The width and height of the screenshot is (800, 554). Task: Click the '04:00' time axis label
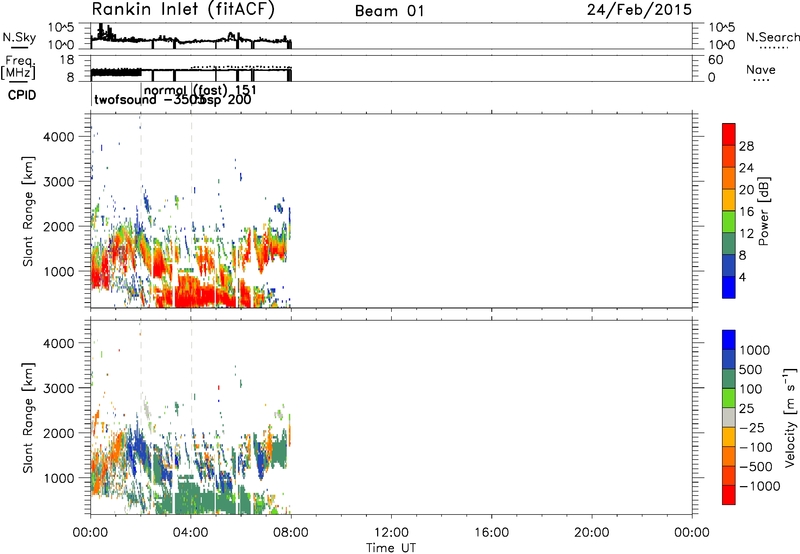[x=191, y=533]
